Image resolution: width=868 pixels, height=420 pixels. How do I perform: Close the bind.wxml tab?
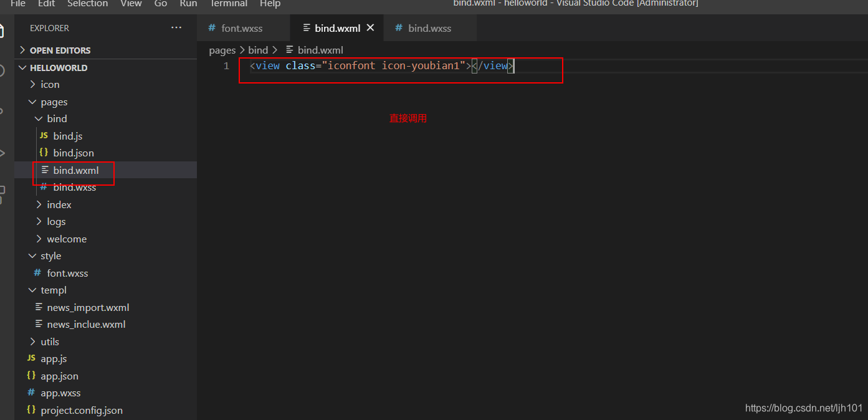370,27
